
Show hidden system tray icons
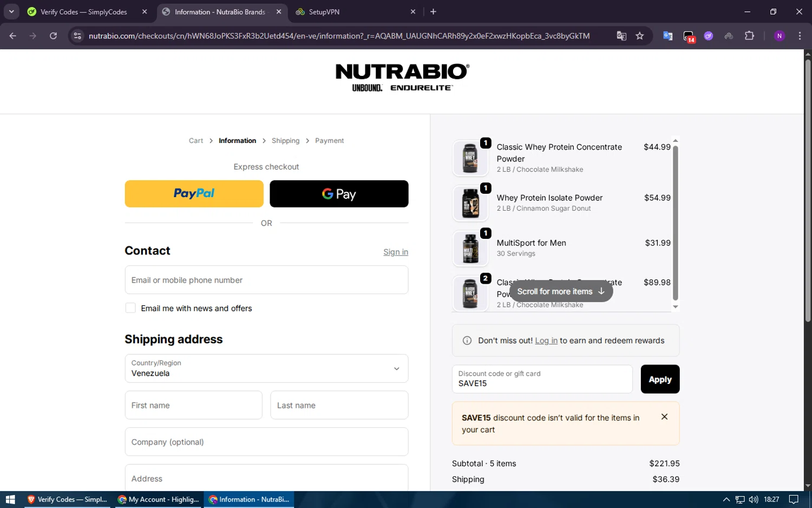tap(726, 499)
